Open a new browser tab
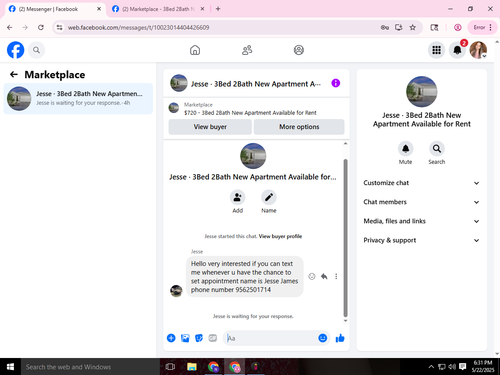This screenshot has height=375, width=500. 218,9
